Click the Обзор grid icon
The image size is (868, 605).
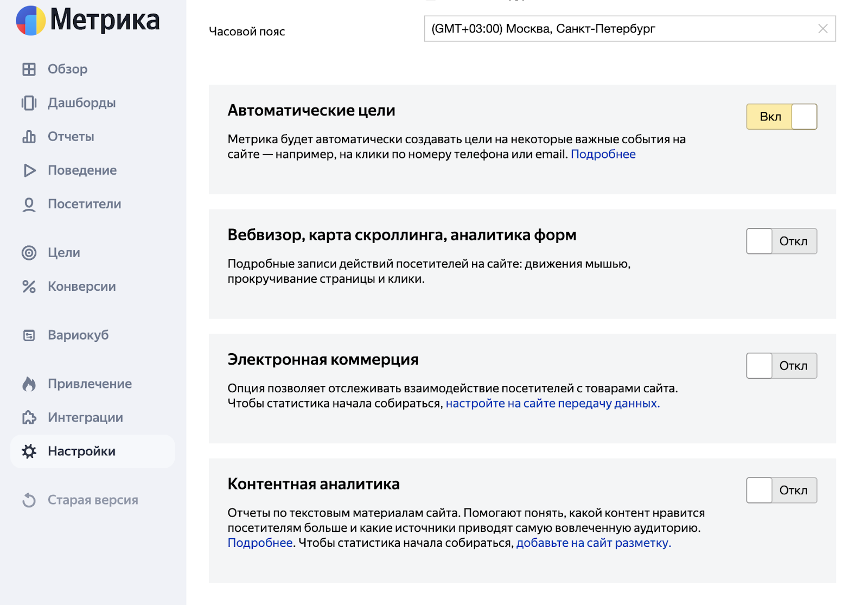(29, 69)
